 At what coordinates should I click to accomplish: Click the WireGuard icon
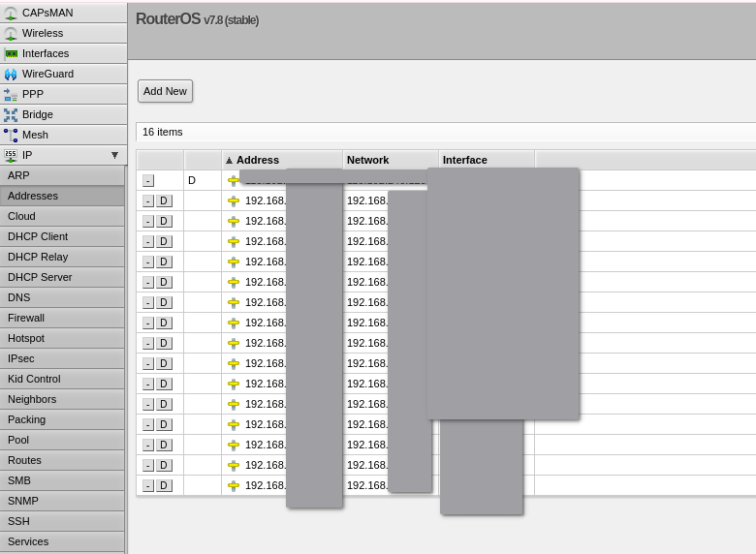click(x=11, y=74)
